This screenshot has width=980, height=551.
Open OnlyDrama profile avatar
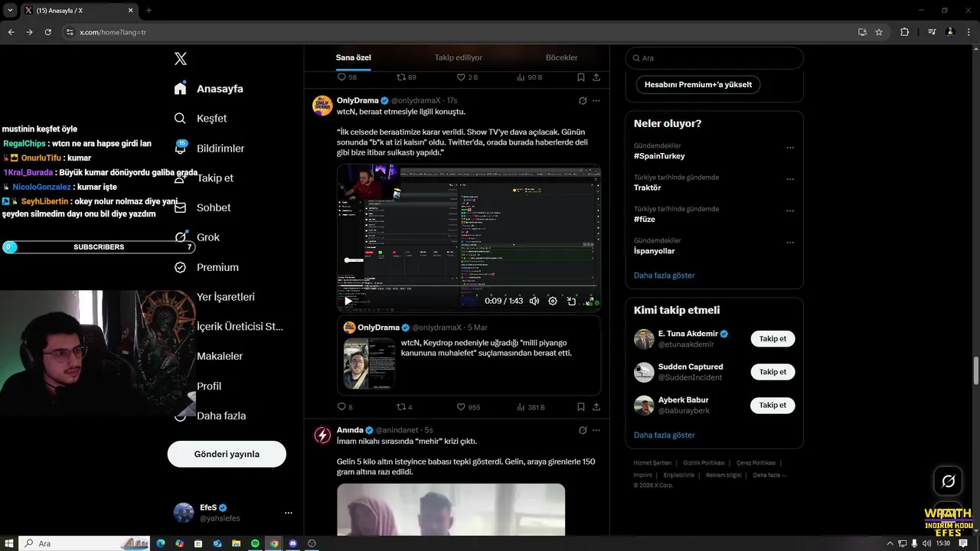tap(322, 105)
